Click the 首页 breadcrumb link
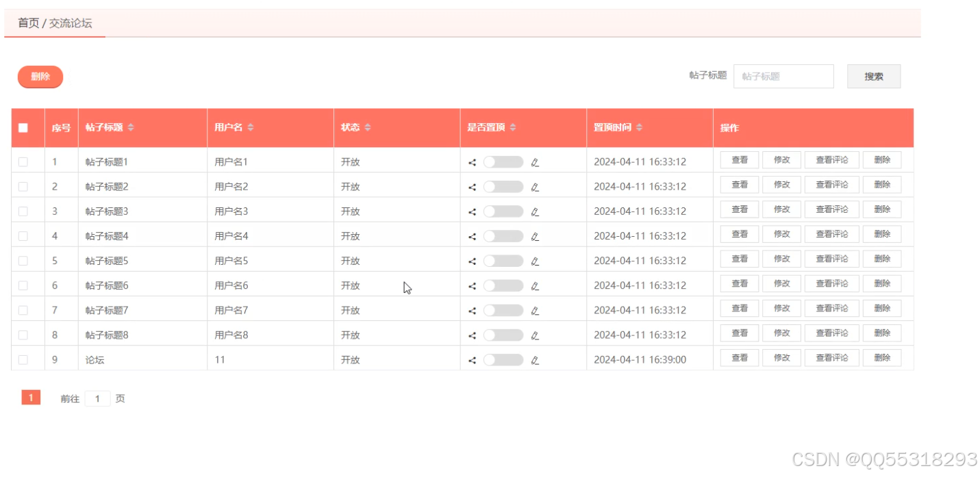The height and width of the screenshot is (477, 980). pos(29,23)
